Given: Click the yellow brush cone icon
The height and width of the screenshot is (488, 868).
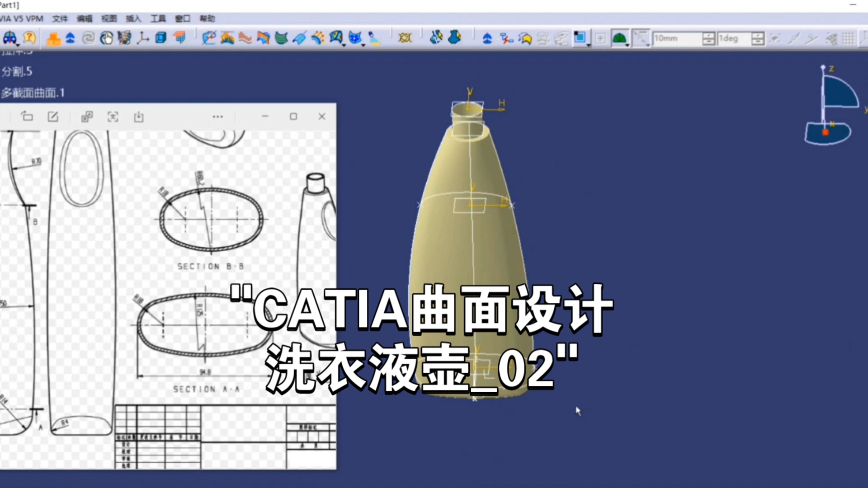Looking at the screenshot, I should click(x=374, y=38).
